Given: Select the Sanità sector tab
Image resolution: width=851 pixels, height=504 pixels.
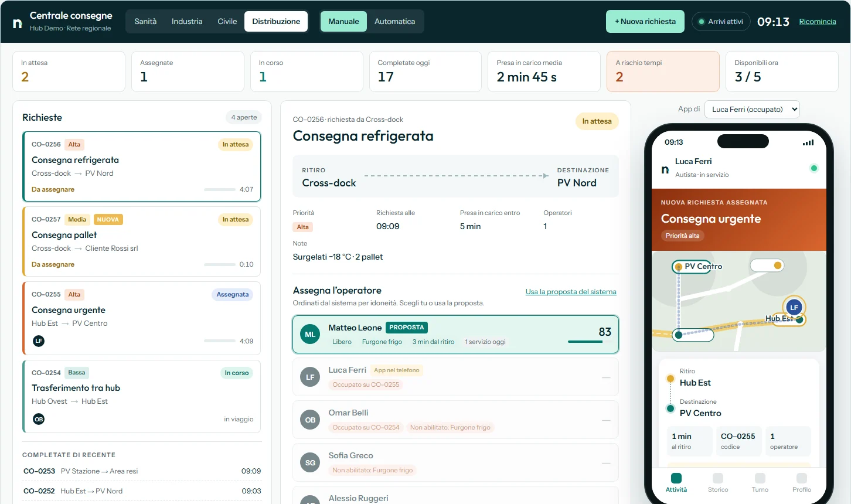Looking at the screenshot, I should point(145,22).
